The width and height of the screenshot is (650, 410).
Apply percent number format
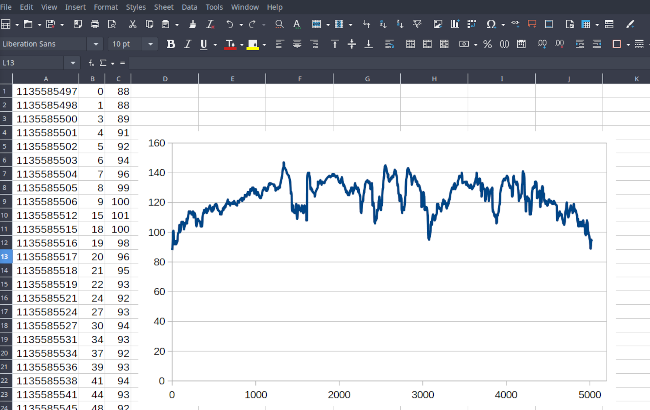[x=487, y=44]
